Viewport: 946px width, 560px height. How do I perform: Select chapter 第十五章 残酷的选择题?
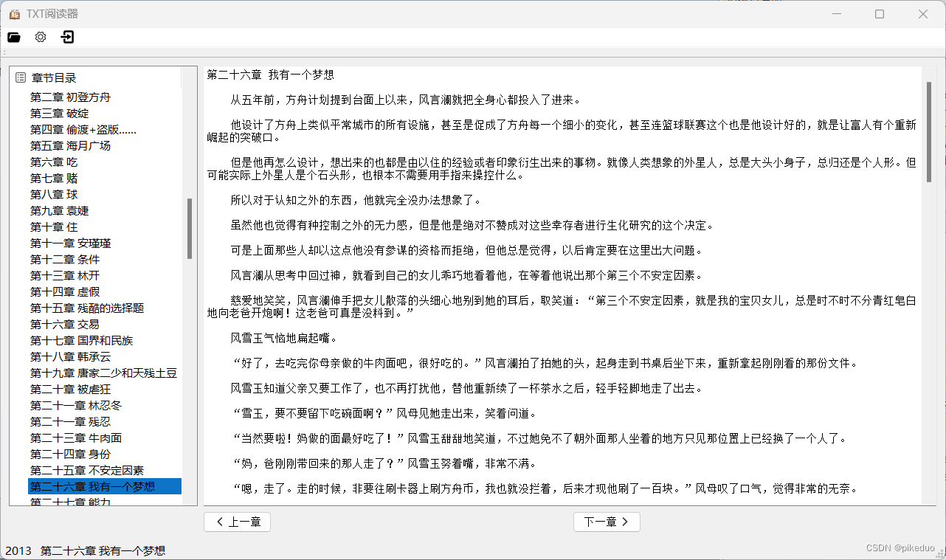point(87,308)
